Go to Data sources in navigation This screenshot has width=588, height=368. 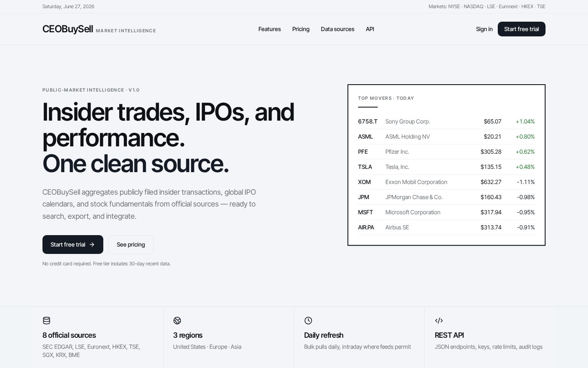(338, 29)
